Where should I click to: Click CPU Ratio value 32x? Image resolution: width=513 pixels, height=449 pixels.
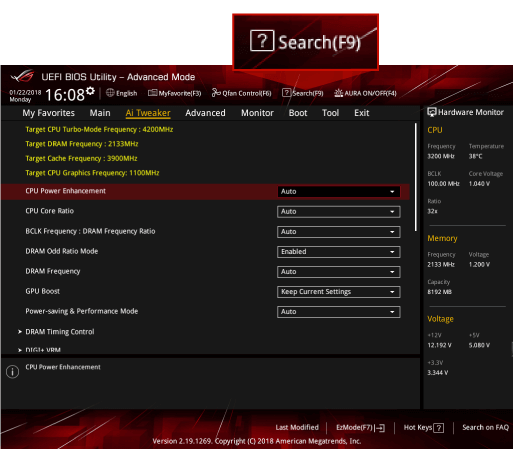[432, 211]
